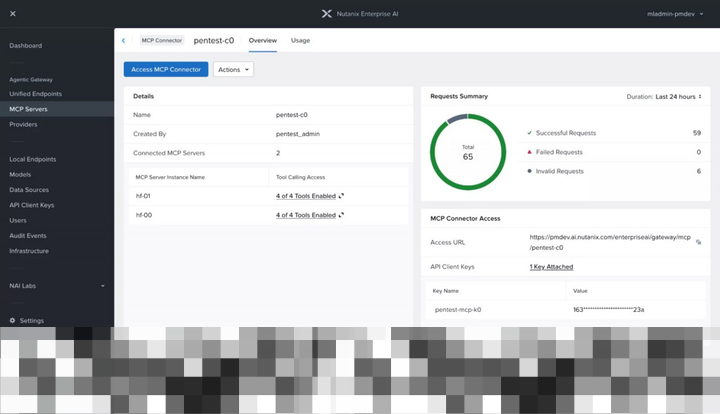The height and width of the screenshot is (414, 720).
Task: Click expand icon next to hf-01 tools
Action: (x=341, y=196)
